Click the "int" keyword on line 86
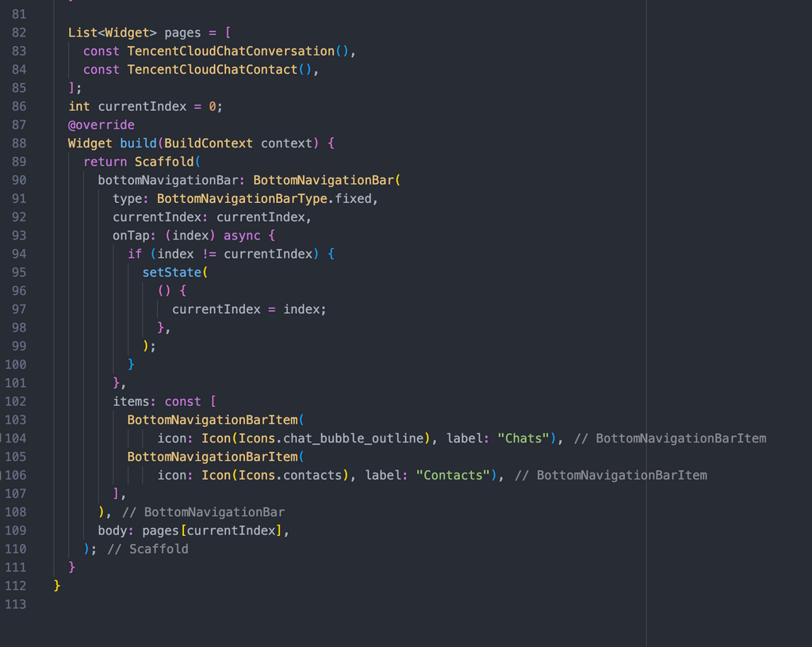Screen dimensions: 812x647 click(x=79, y=106)
